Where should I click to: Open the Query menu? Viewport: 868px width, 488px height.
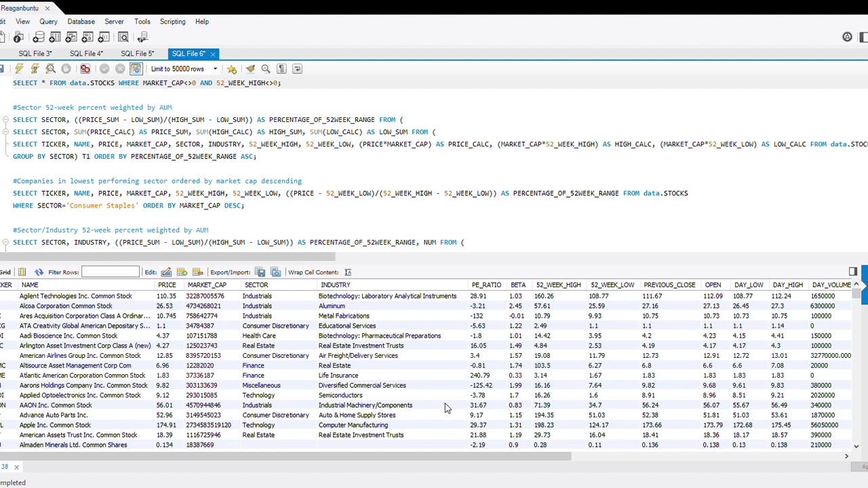(x=48, y=22)
